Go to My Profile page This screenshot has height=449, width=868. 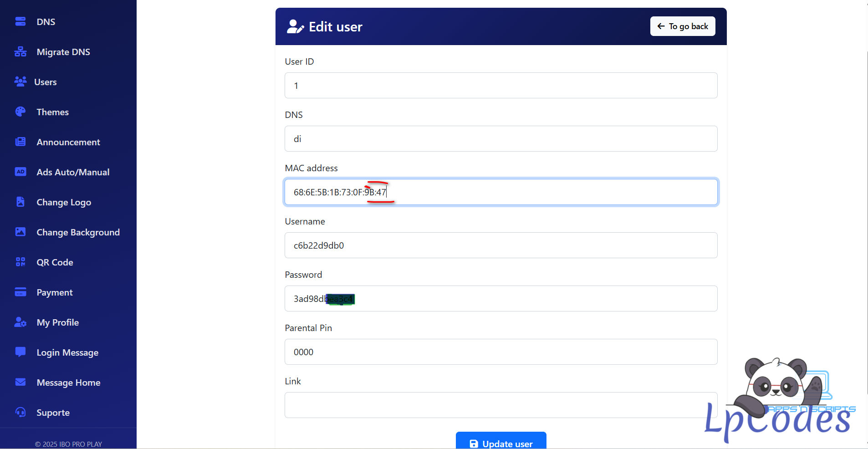point(57,322)
